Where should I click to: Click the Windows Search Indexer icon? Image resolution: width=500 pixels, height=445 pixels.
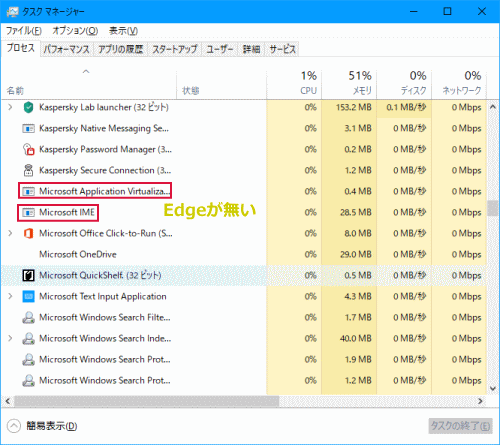click(29, 338)
